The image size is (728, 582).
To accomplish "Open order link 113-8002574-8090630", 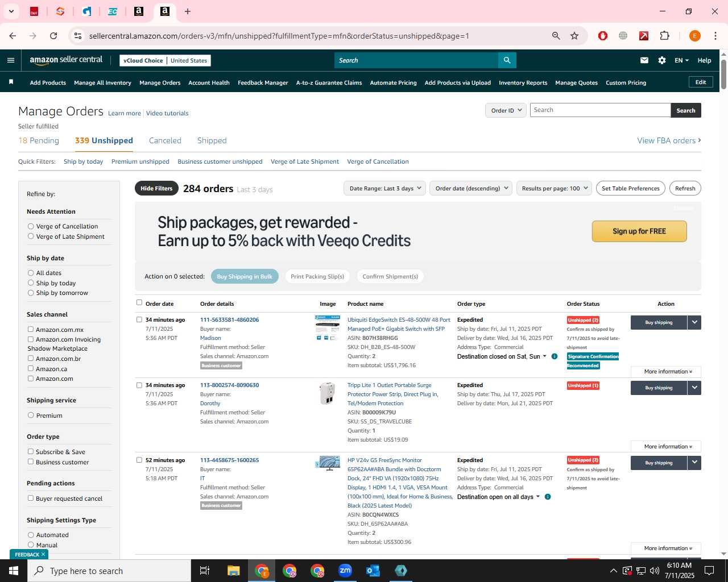I will click(229, 385).
